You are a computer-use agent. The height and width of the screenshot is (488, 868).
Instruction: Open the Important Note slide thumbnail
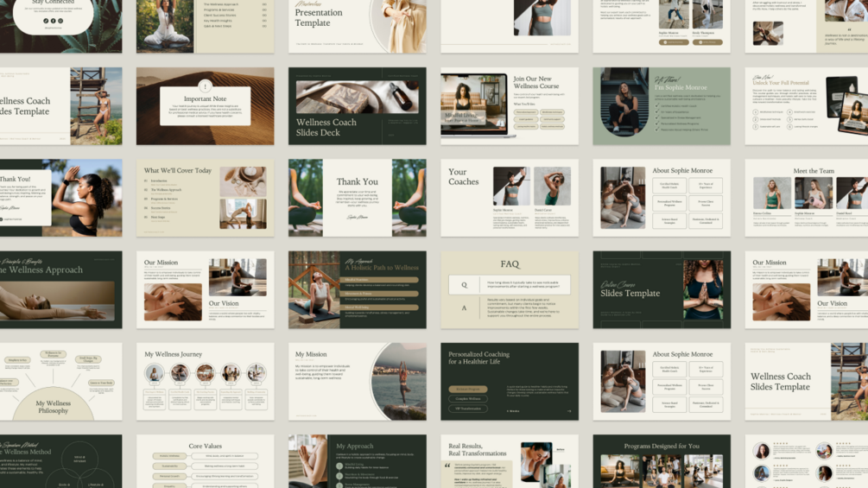click(205, 106)
